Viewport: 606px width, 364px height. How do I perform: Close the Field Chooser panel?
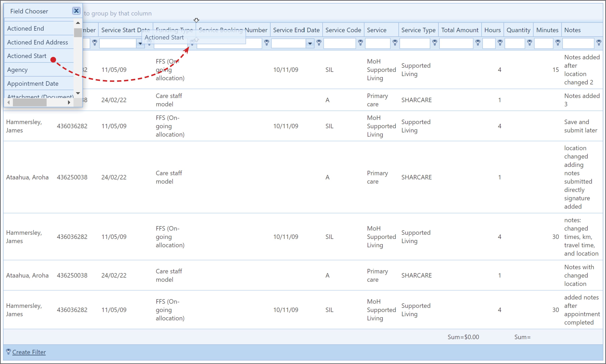point(76,11)
